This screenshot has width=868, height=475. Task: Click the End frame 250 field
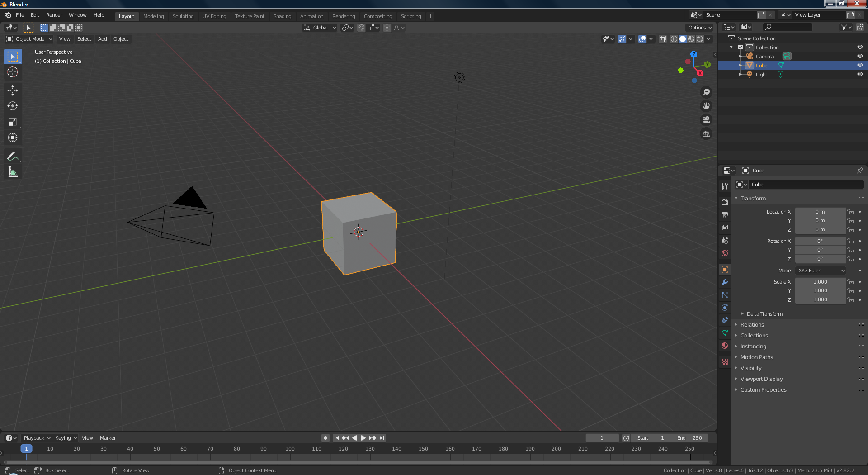[x=690, y=438]
